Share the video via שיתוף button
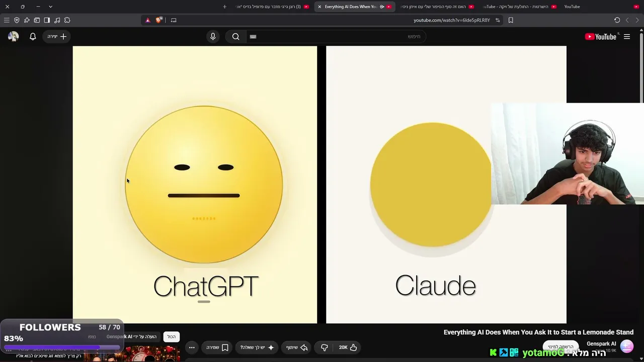This screenshot has width=644, height=362. pos(297,347)
